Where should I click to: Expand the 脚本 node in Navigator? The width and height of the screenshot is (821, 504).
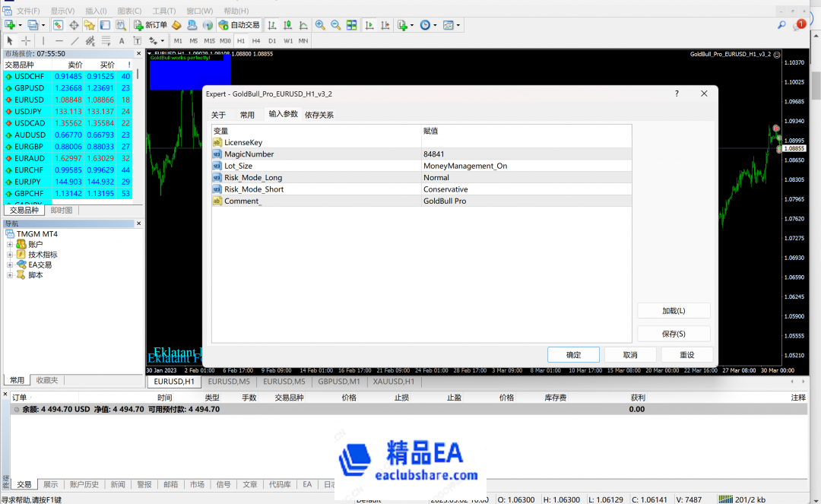[x=9, y=274]
